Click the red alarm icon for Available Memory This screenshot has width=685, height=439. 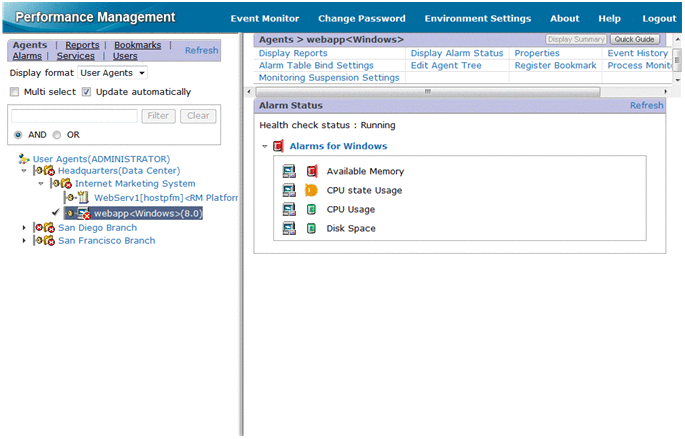[x=311, y=171]
